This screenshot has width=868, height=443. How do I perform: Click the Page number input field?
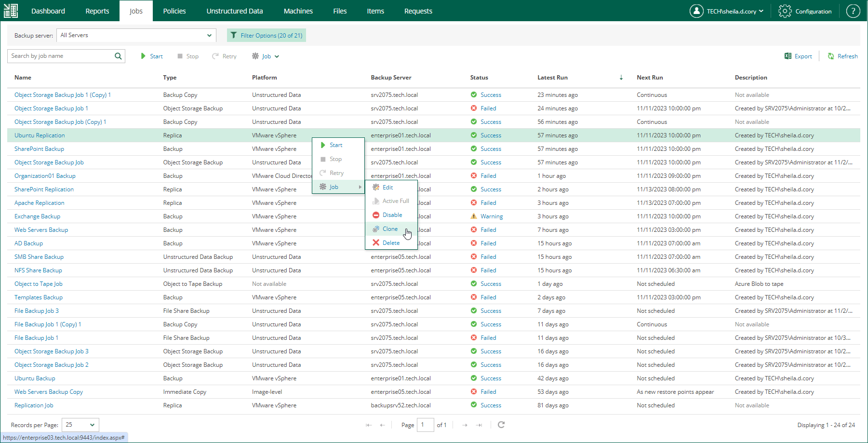[426, 425]
